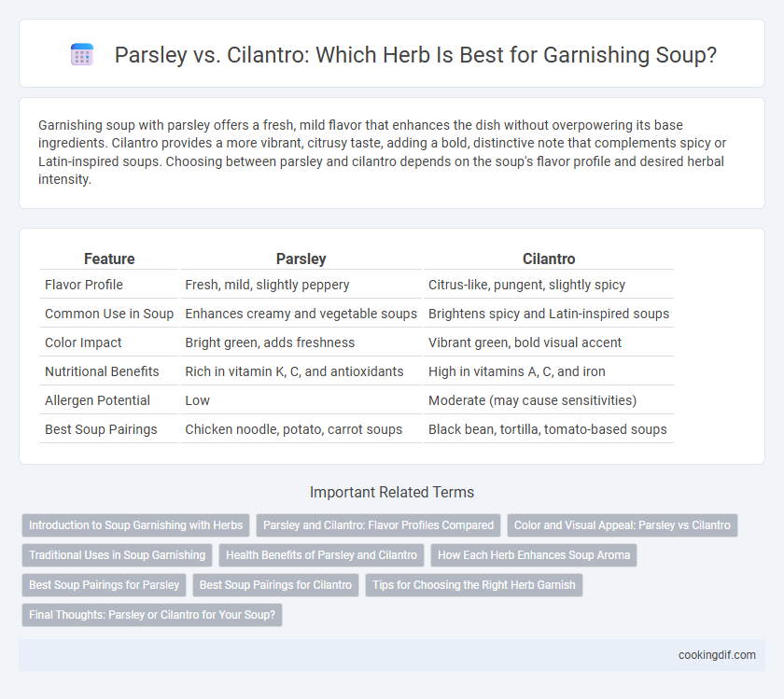
Task: Select 'Final Thoughts: Parsley or Cilantro' tag
Action: click(x=152, y=614)
